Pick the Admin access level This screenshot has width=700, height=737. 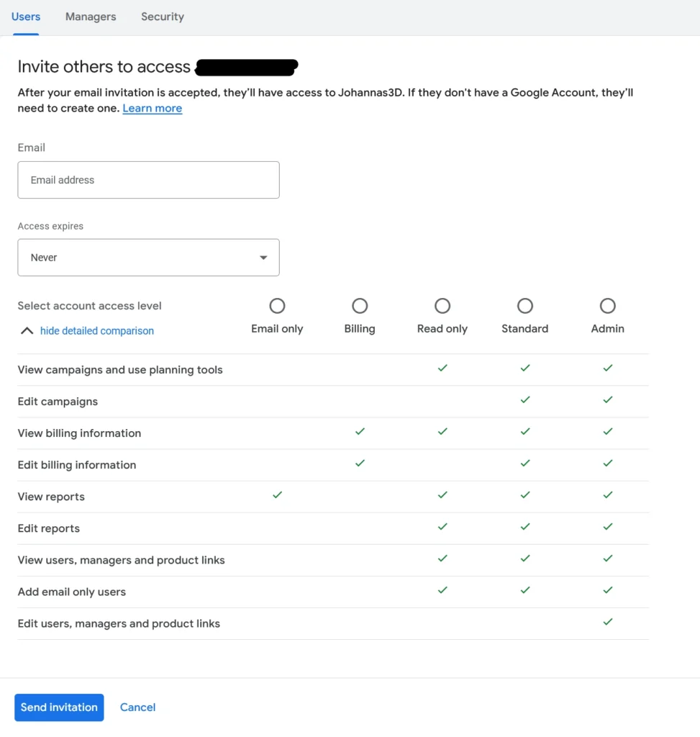click(608, 307)
